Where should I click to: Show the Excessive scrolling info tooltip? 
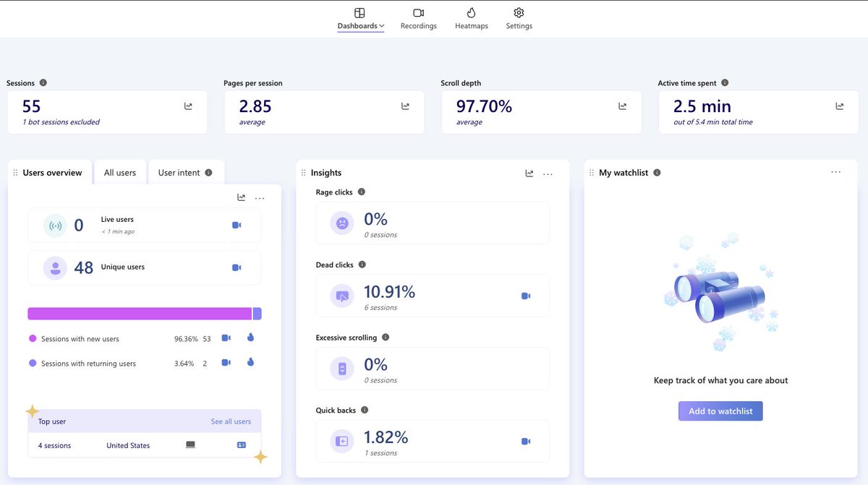pyautogui.click(x=386, y=338)
